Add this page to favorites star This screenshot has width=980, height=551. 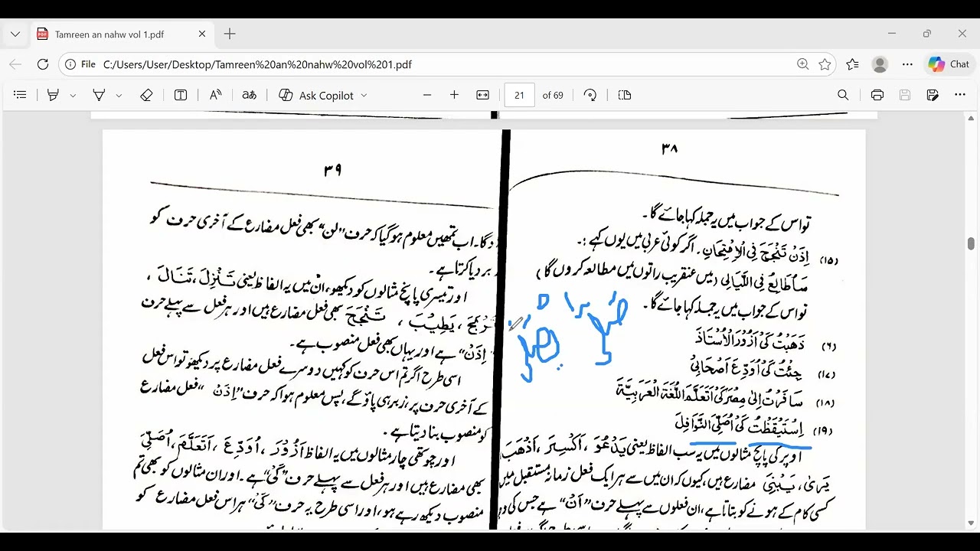(x=825, y=64)
